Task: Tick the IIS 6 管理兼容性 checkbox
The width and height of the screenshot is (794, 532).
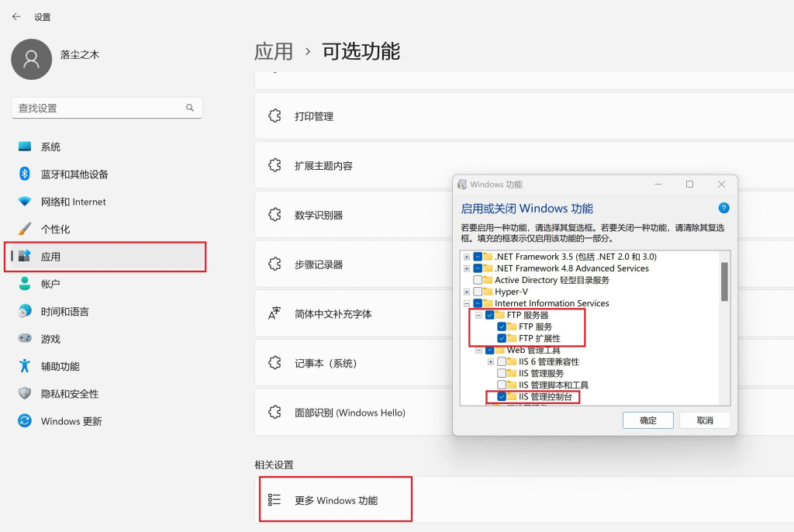Action: coord(502,361)
